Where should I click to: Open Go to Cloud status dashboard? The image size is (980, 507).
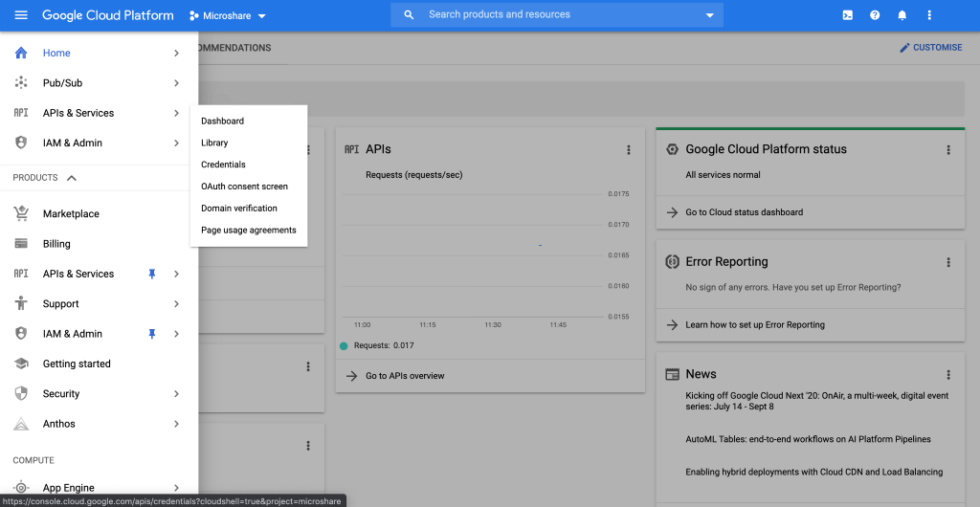pos(744,212)
